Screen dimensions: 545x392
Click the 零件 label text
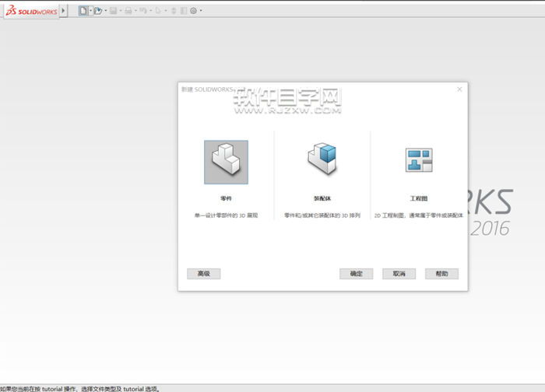pyautogui.click(x=226, y=198)
